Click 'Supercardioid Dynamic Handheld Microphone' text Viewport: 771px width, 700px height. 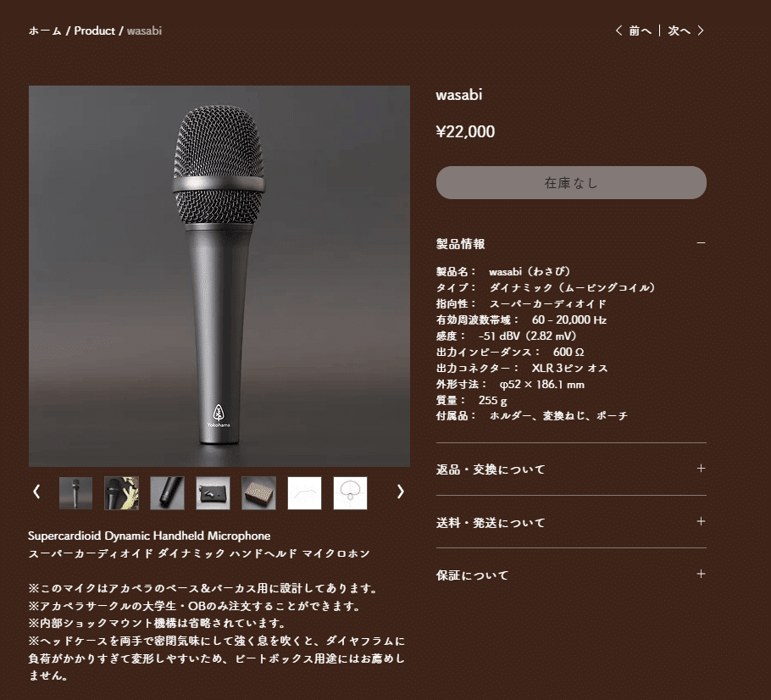tap(149, 536)
